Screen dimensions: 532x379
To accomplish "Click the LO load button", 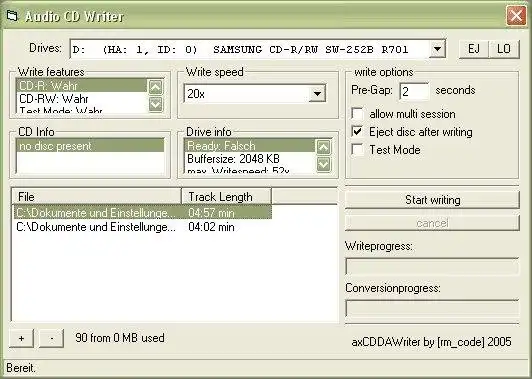I will coord(504,49).
